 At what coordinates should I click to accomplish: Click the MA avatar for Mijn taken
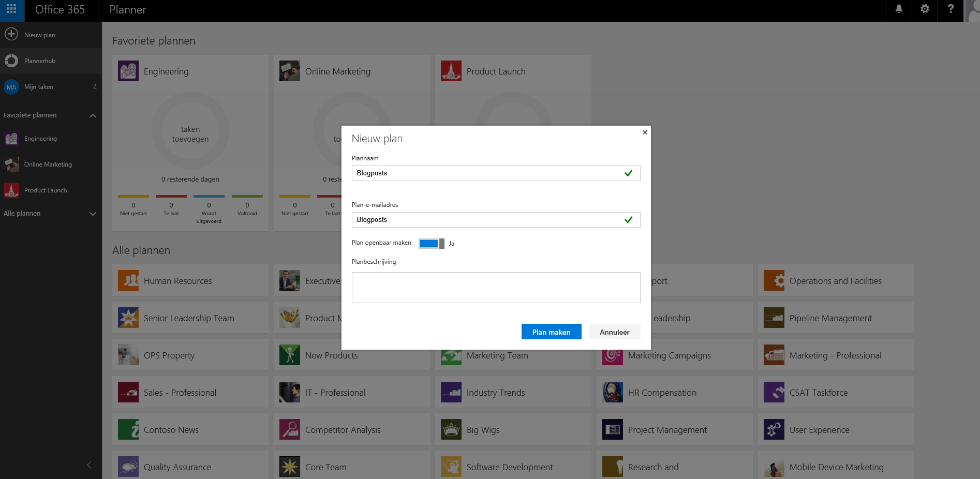click(x=11, y=87)
